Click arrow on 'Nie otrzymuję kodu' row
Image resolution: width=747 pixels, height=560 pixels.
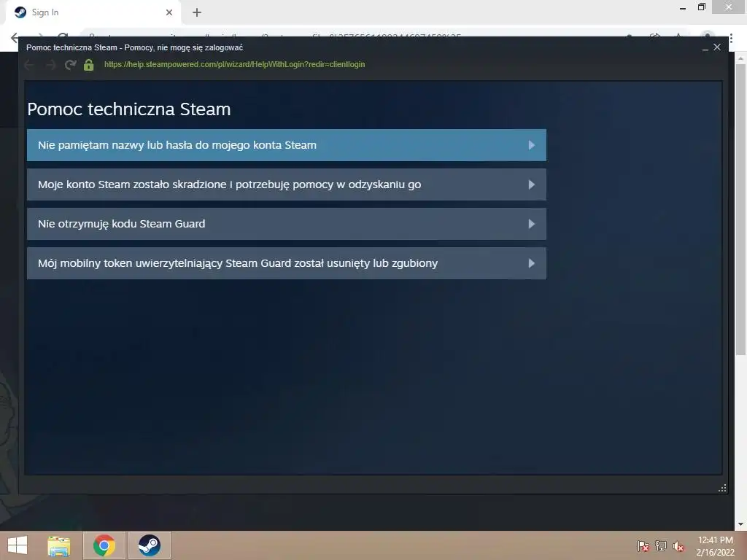point(532,224)
